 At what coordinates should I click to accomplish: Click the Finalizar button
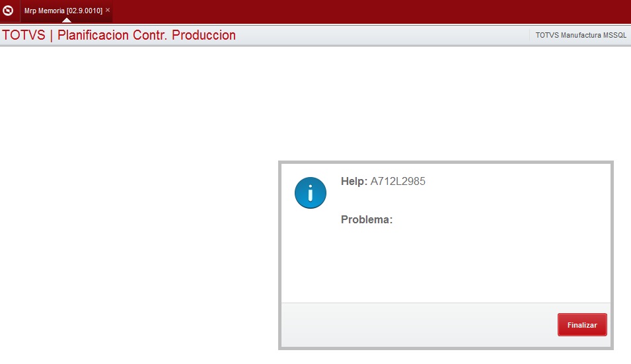(x=582, y=324)
